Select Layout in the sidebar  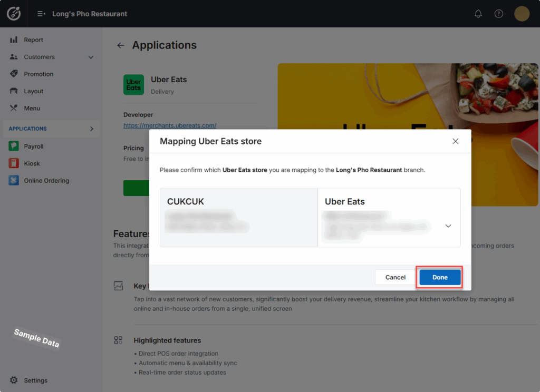click(33, 91)
